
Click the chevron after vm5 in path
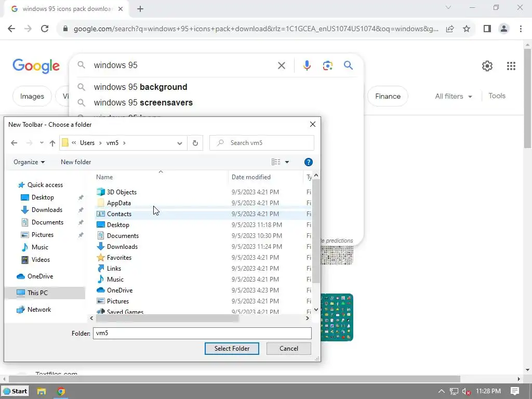pos(124,143)
